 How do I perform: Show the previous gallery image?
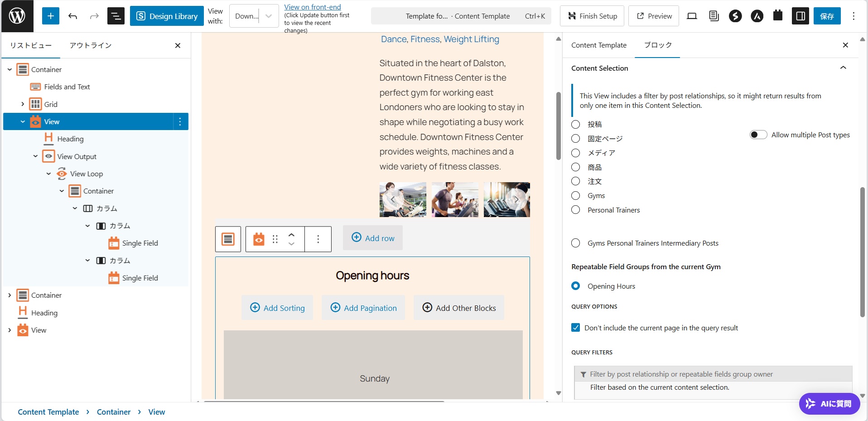pyautogui.click(x=392, y=199)
